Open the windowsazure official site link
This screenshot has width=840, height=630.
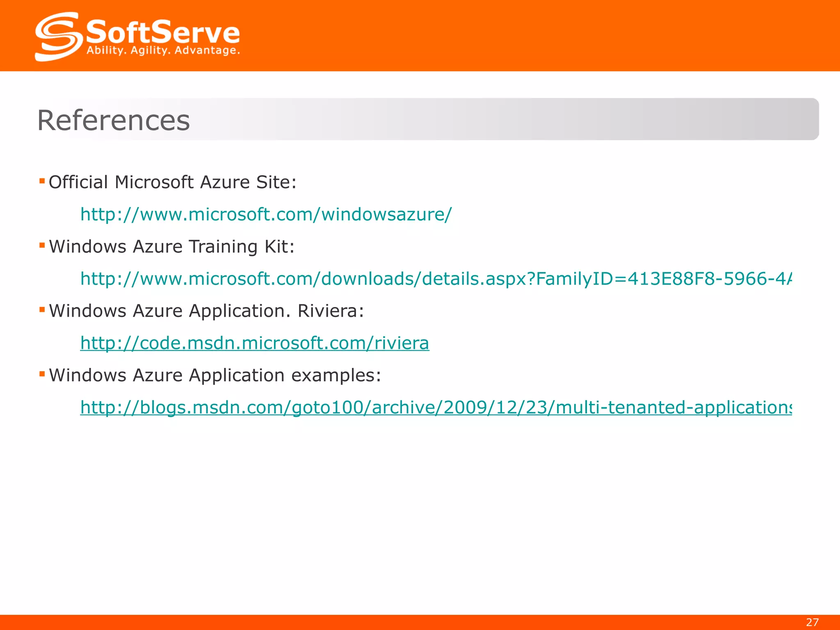click(266, 215)
